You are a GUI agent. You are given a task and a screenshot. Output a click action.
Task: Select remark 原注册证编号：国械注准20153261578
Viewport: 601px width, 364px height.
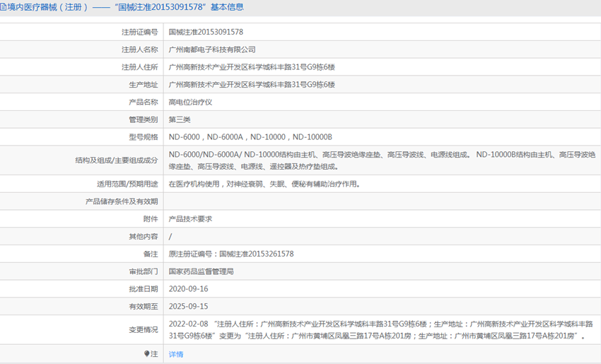point(231,254)
